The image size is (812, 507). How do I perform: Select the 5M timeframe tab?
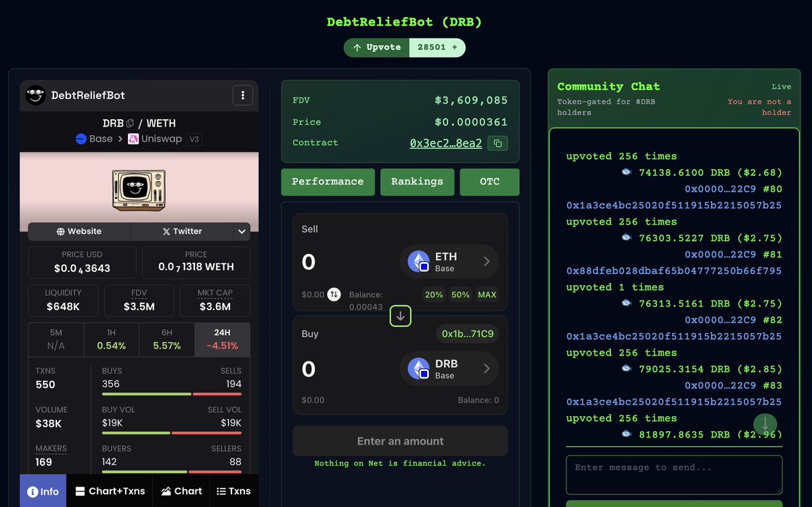pyautogui.click(x=56, y=339)
